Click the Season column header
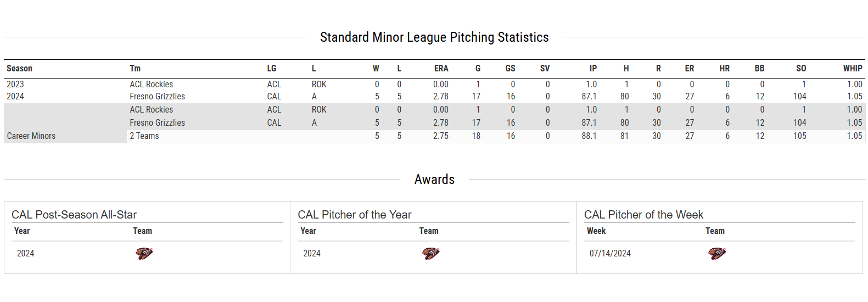 [20, 69]
